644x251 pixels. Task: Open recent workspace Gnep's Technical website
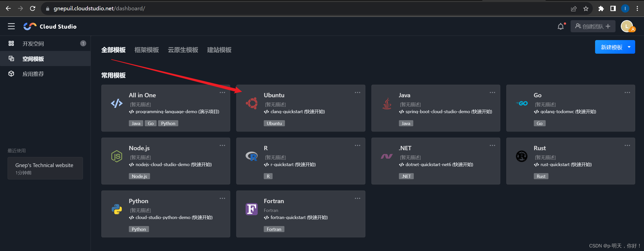click(x=45, y=168)
